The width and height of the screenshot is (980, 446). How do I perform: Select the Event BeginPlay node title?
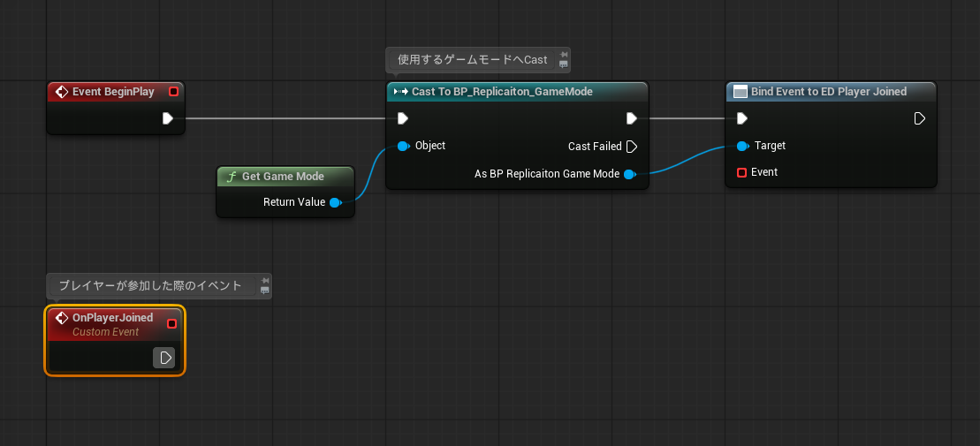113,92
